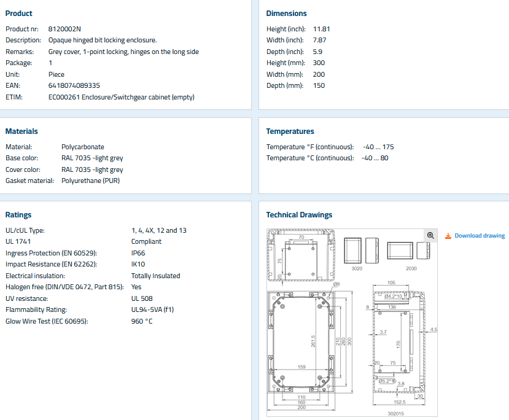Image resolution: width=509 pixels, height=420 pixels.
Task: Click product number 8120002N
Action: [x=64, y=29]
